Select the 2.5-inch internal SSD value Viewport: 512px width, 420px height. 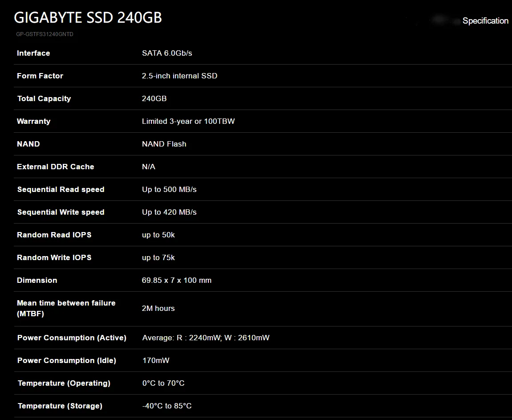[x=179, y=76]
